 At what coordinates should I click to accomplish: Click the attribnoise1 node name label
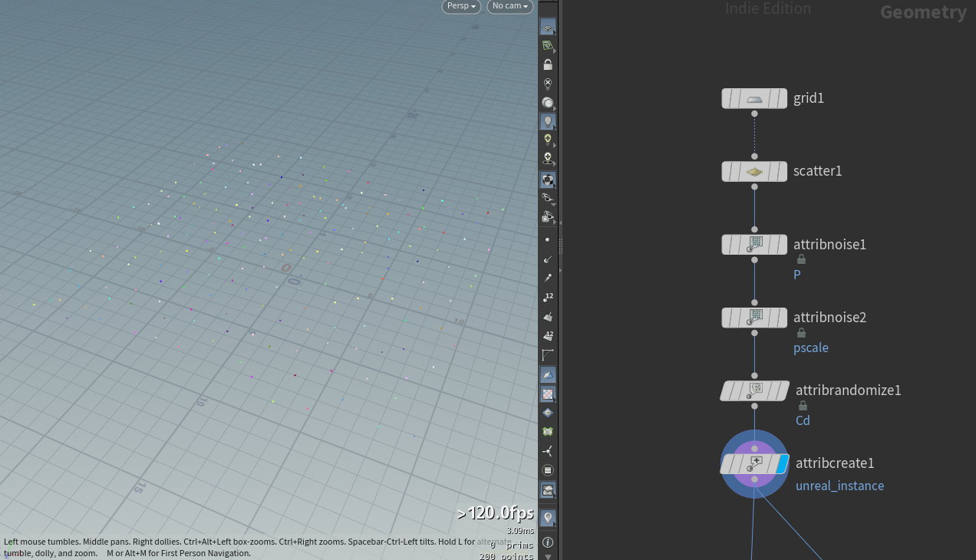(x=829, y=245)
